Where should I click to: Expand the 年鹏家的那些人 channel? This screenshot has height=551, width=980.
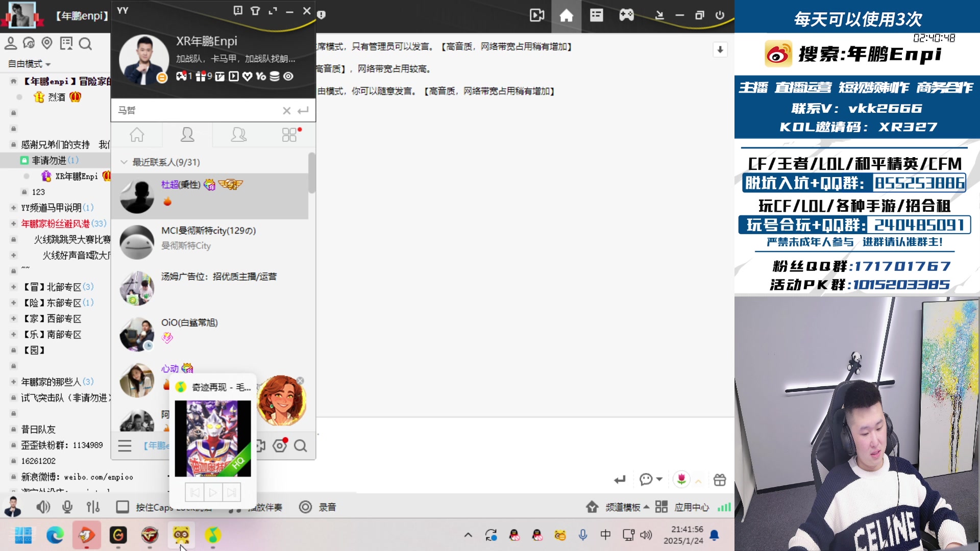tap(14, 382)
